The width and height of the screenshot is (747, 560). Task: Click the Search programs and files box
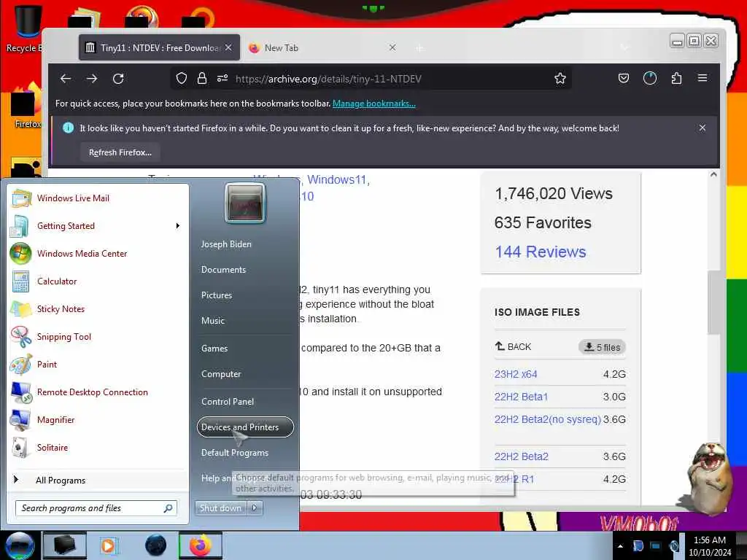(96, 508)
